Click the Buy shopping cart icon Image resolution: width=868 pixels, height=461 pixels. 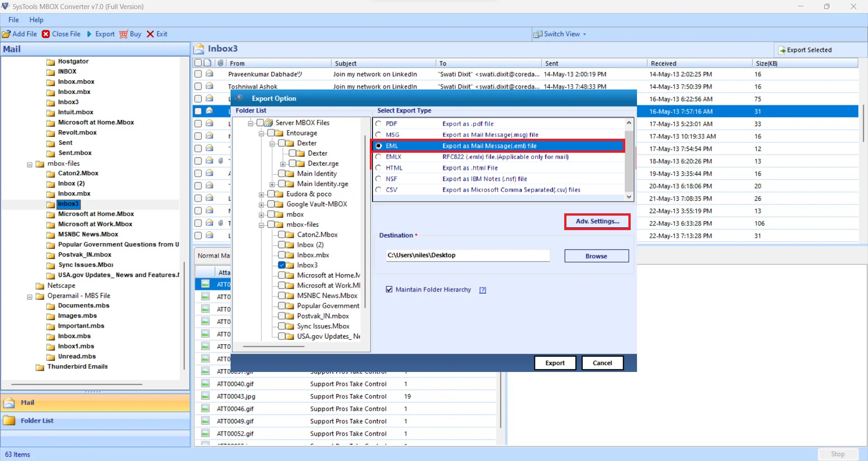point(123,34)
